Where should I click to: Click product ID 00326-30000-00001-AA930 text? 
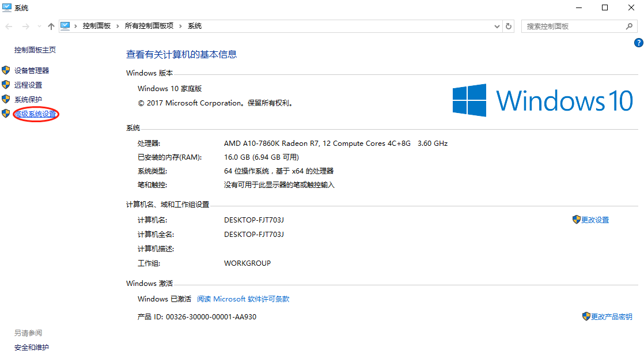(x=211, y=317)
